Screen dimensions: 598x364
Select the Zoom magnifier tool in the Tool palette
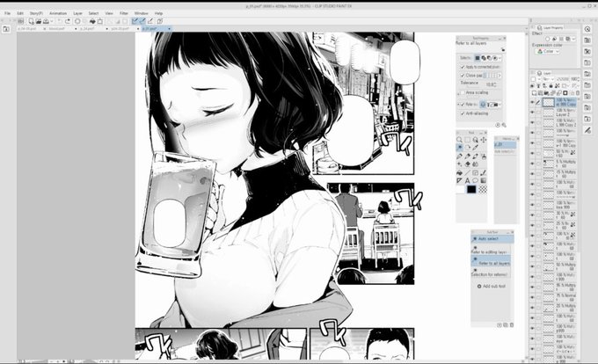[x=459, y=140]
